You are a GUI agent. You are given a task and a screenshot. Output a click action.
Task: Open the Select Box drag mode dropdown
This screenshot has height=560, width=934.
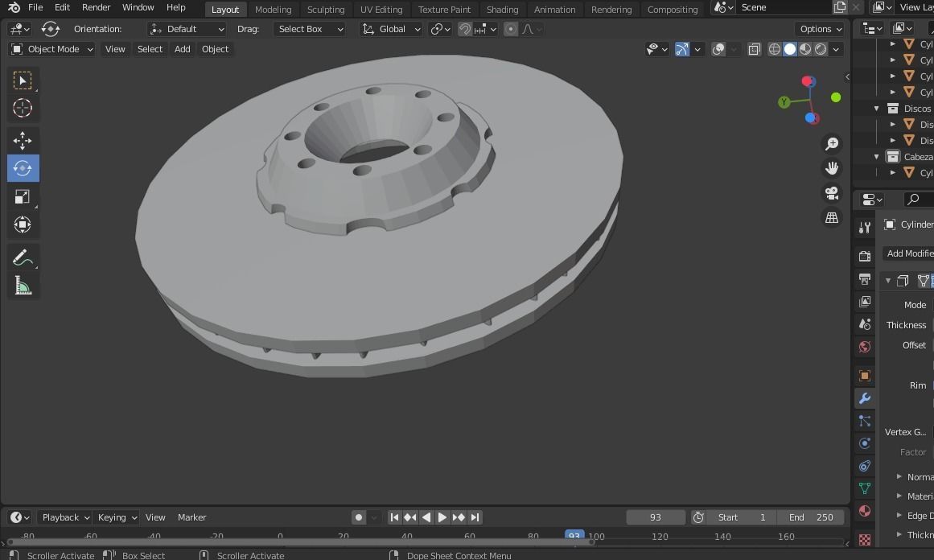(x=310, y=29)
